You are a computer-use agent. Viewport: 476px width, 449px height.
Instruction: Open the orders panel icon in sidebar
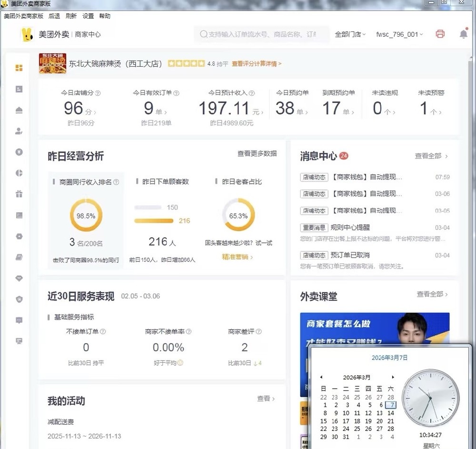18,89
